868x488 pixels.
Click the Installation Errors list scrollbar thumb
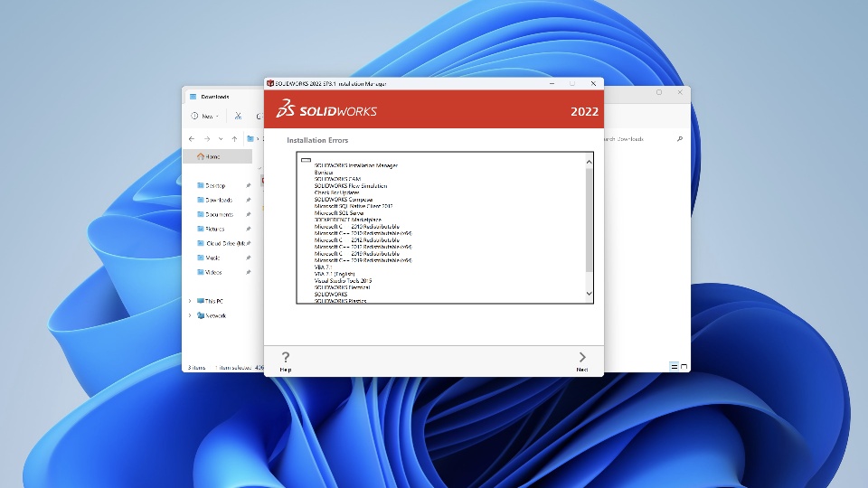click(589, 219)
